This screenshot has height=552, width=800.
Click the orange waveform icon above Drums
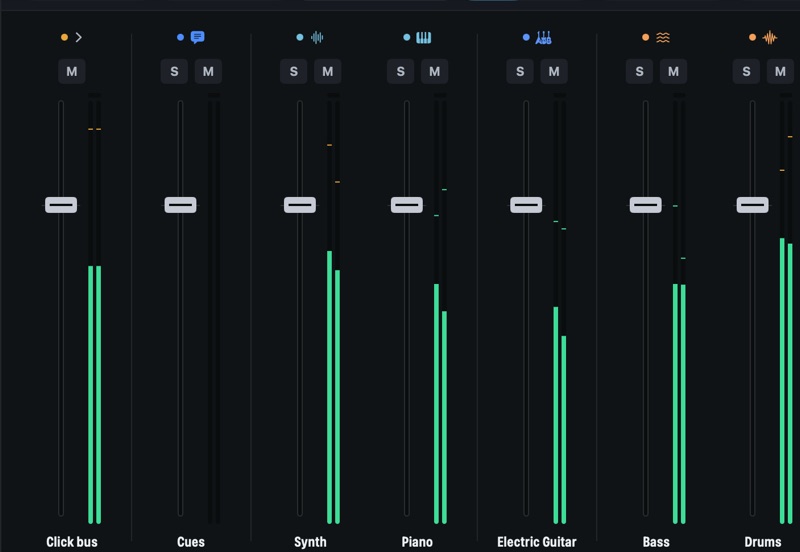769,37
